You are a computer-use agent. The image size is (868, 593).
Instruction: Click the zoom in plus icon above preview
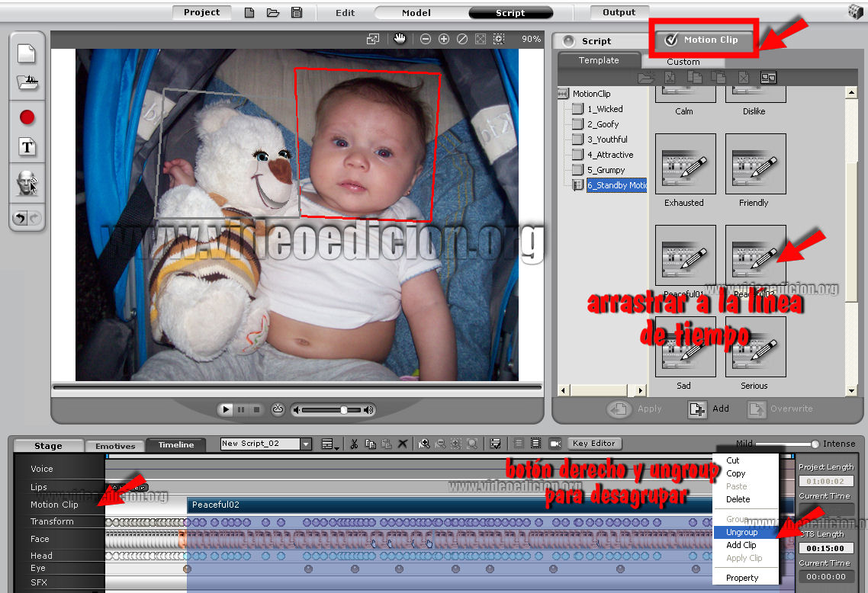444,39
